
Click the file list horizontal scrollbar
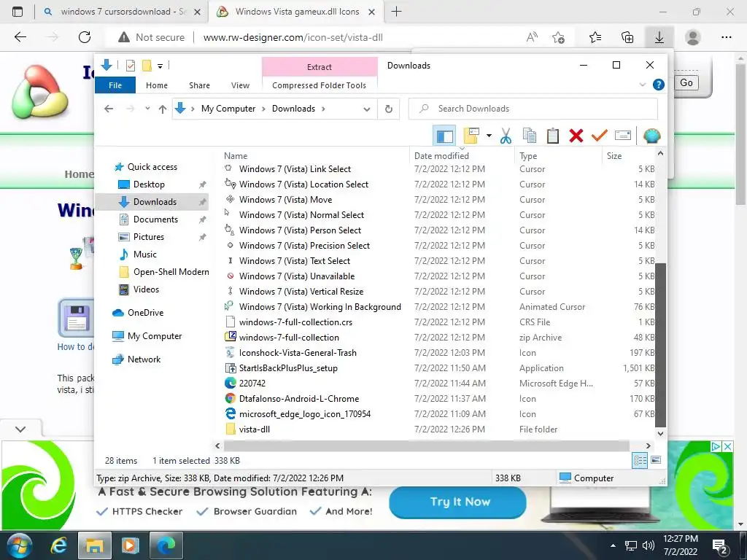pos(426,446)
